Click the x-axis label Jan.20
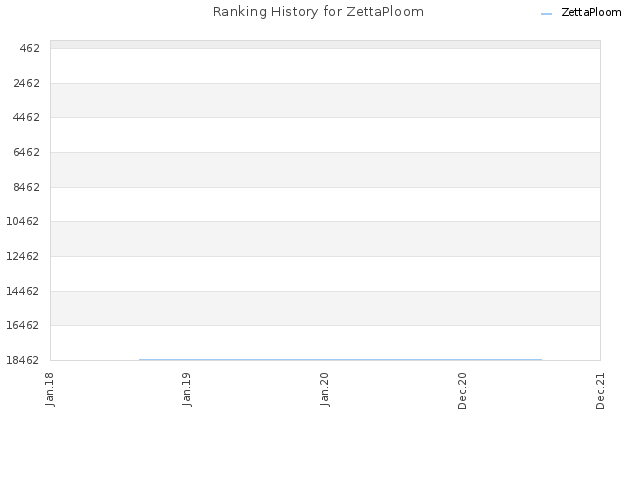 tap(325, 389)
